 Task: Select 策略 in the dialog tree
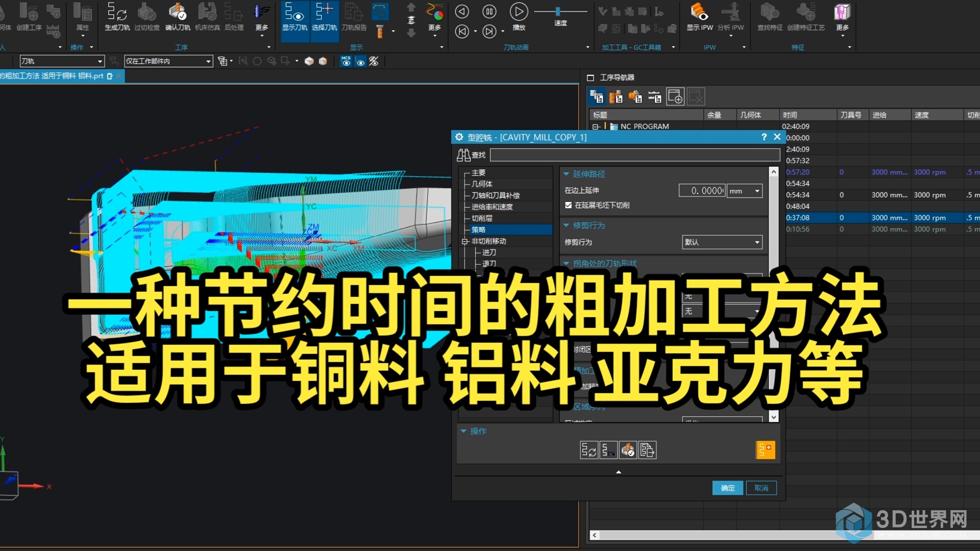[x=478, y=230]
